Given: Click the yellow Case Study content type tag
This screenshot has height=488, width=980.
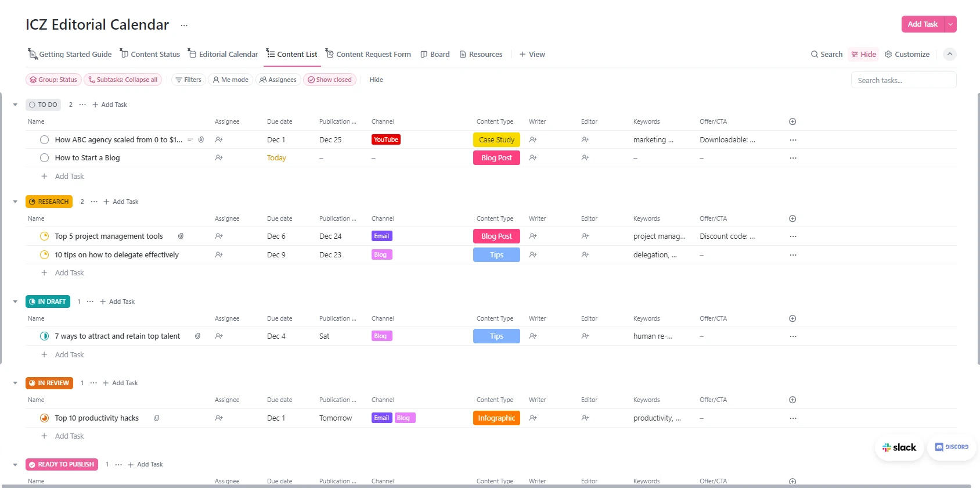Looking at the screenshot, I should click(x=496, y=140).
